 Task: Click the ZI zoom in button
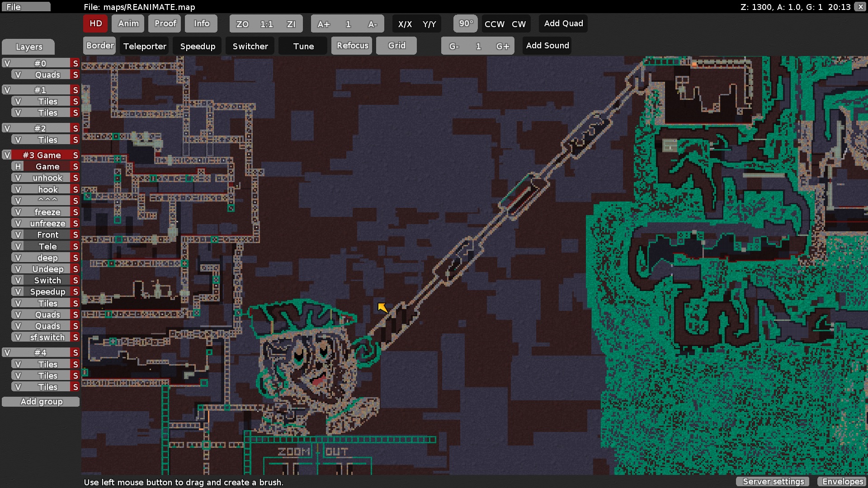[291, 24]
